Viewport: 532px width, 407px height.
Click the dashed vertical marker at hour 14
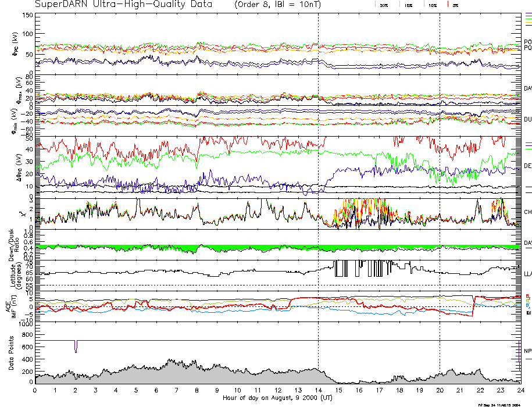pyautogui.click(x=318, y=198)
